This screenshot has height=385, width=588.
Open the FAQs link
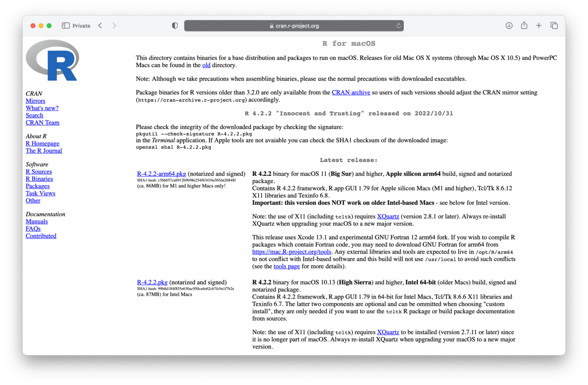[x=33, y=228]
